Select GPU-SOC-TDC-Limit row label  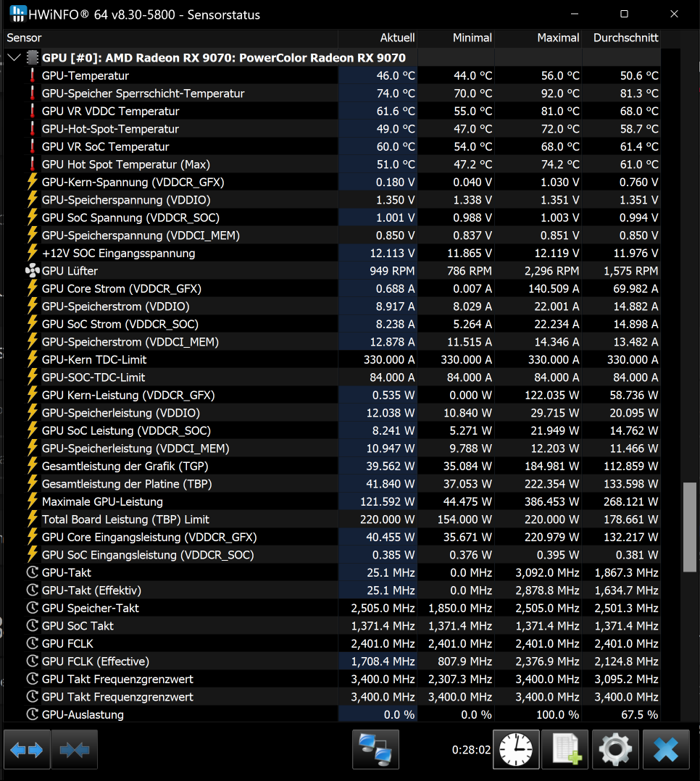93,377
